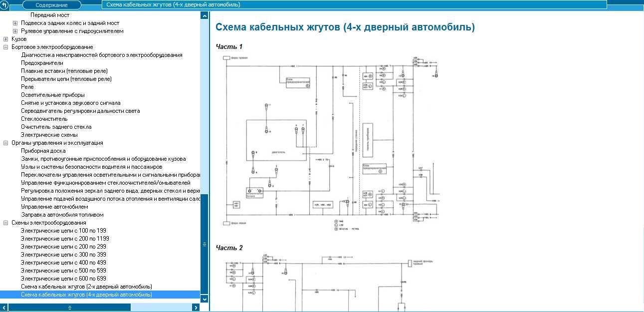Collapse the Бортовое электрооборудование node
The image size is (644, 312).
click(x=5, y=47)
